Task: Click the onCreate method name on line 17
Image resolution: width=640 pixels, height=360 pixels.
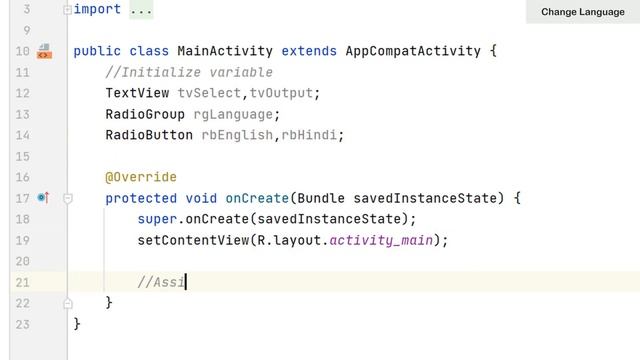Action: click(x=257, y=198)
